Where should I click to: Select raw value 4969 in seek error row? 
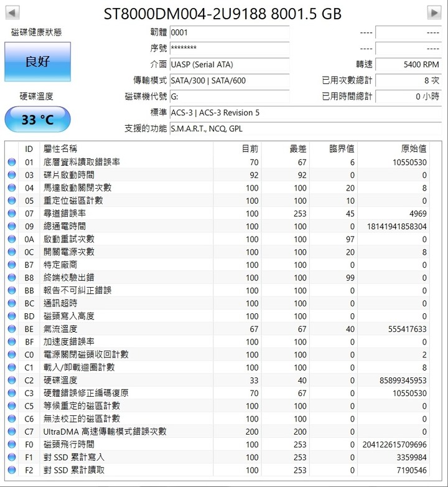point(418,214)
